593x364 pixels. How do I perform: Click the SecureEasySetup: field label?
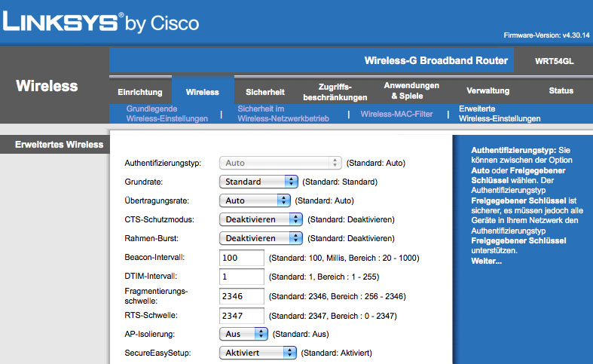pyautogui.click(x=157, y=353)
